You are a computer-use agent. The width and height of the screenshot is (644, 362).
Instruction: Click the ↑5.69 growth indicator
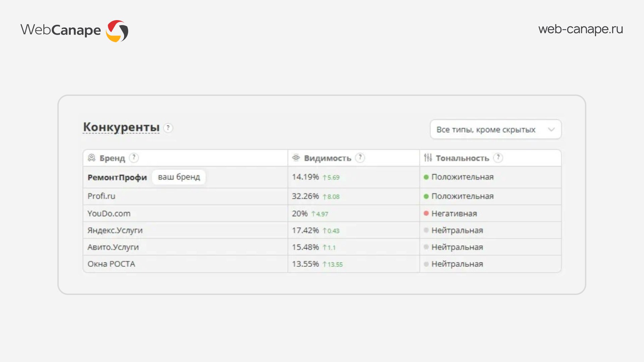331,178
